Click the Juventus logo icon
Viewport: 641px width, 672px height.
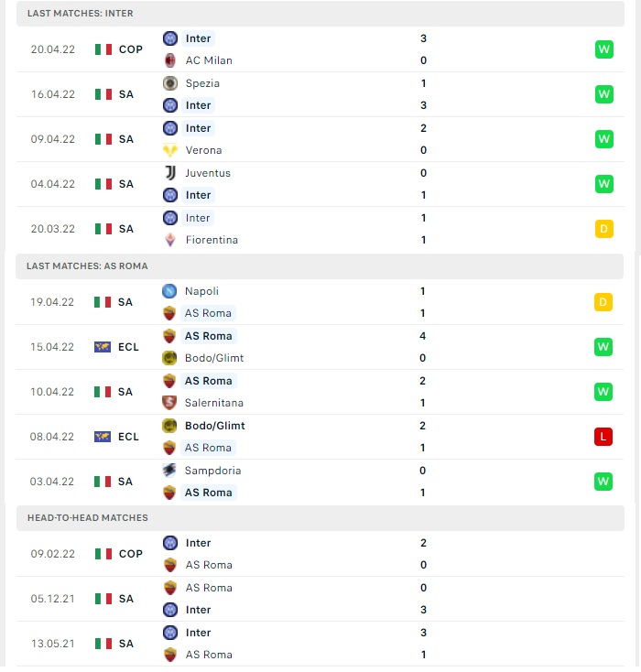point(170,173)
